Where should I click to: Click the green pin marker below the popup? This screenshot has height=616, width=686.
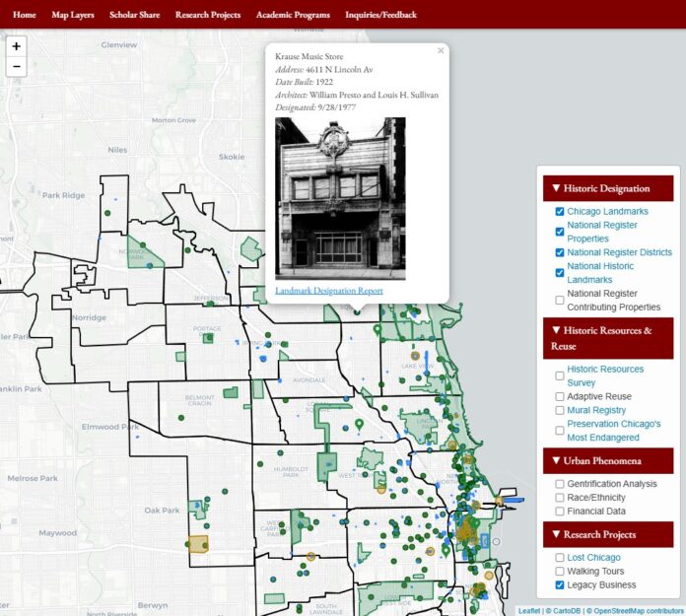coord(377,329)
